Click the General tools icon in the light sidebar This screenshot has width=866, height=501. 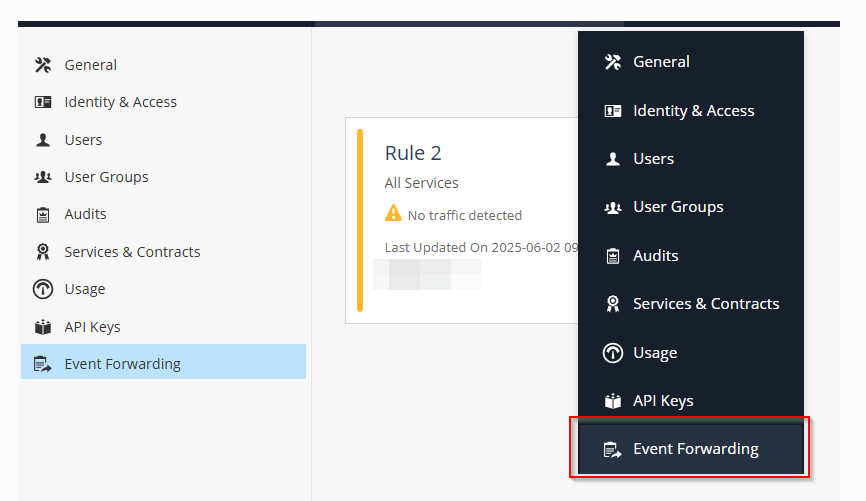pyautogui.click(x=43, y=65)
